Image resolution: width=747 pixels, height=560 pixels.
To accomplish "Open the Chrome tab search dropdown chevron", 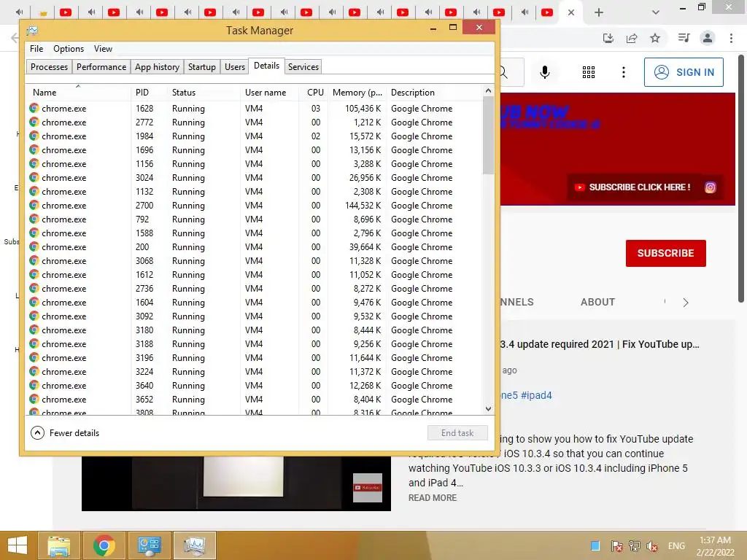I will 656,12.
